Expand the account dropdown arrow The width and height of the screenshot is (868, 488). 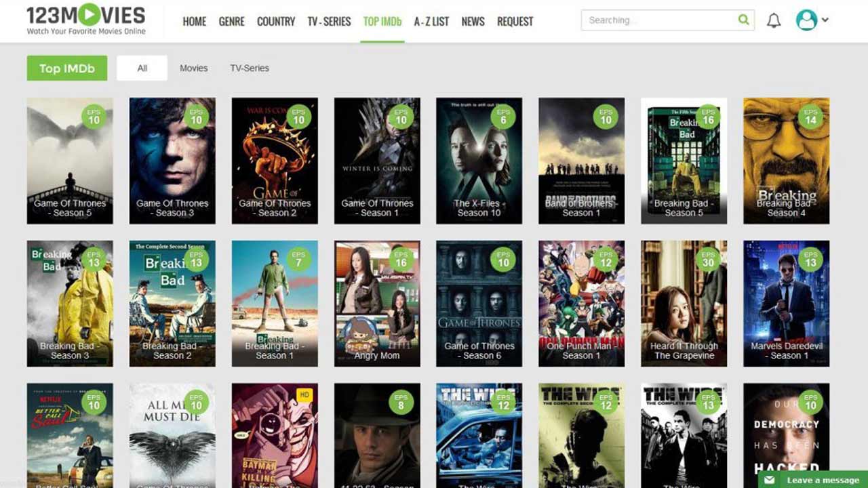pyautogui.click(x=825, y=20)
